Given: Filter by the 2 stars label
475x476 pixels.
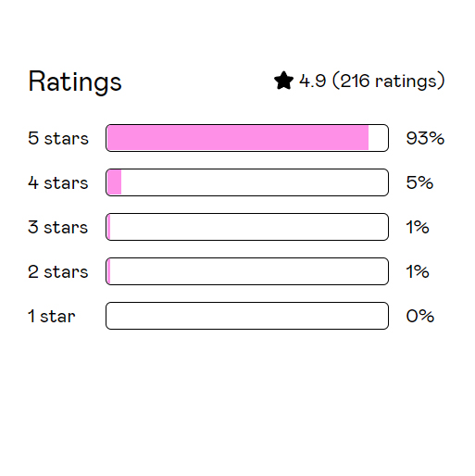Looking at the screenshot, I should (58, 271).
